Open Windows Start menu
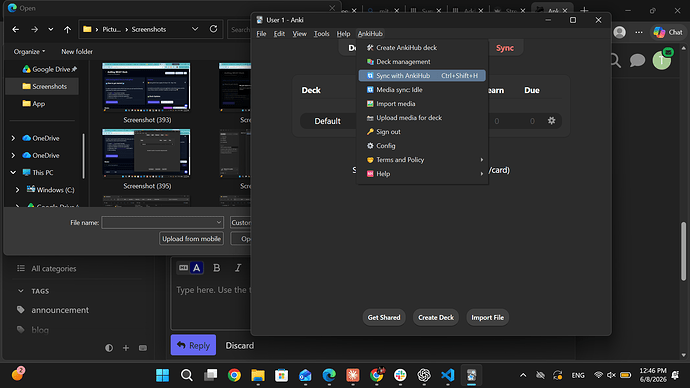The width and height of the screenshot is (690, 388). click(162, 375)
